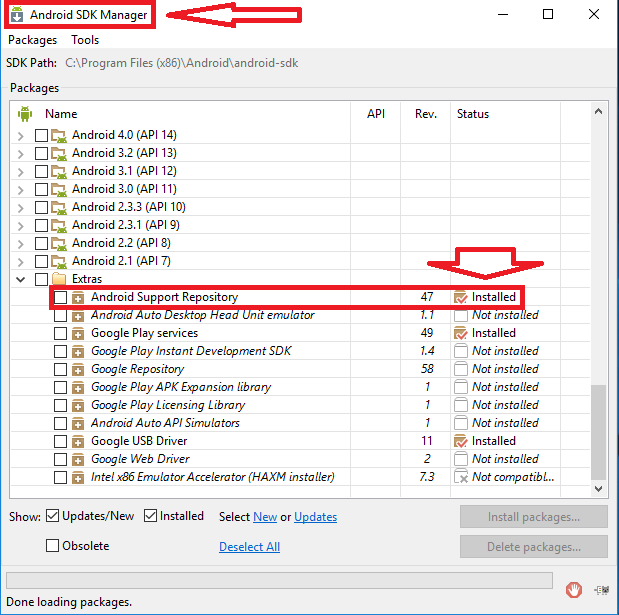
Task: Uncheck the Installed show filter
Action: tap(150, 516)
